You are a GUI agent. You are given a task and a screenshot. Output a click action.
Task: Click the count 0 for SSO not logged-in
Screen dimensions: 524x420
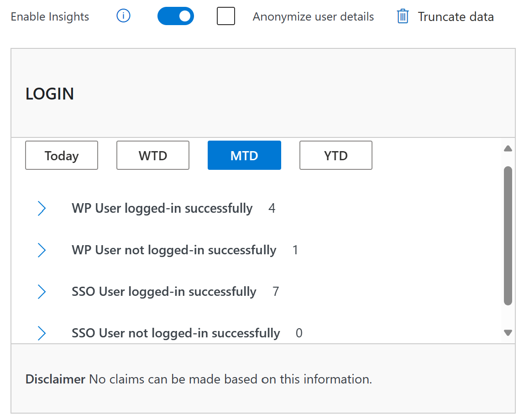tap(299, 333)
